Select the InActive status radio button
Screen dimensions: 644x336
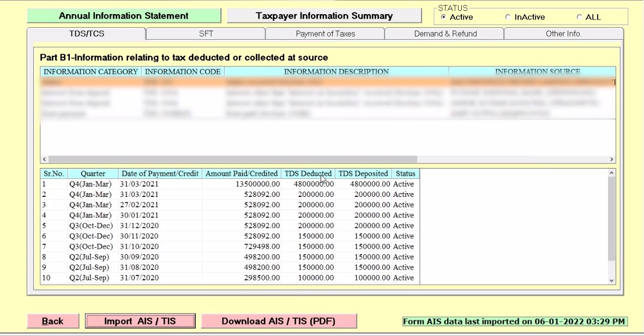coord(508,17)
